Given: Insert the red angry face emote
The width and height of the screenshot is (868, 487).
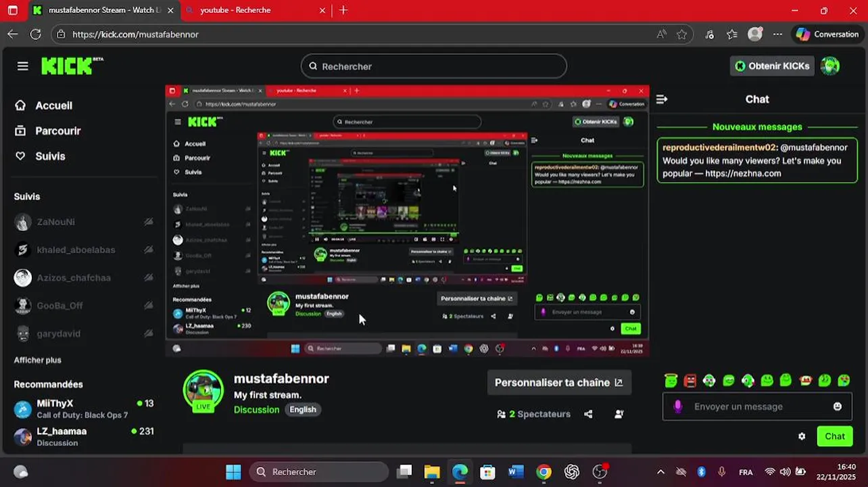Looking at the screenshot, I should (x=690, y=381).
